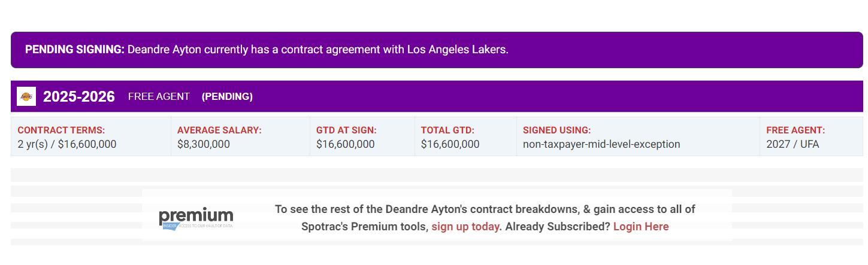Click the CONTRACT TERMS label

point(61,130)
